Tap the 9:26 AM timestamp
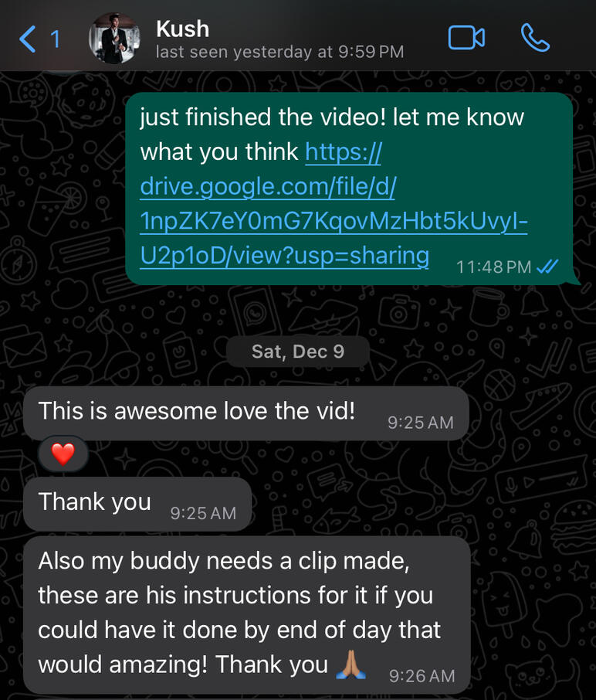This screenshot has width=596, height=700. (422, 676)
